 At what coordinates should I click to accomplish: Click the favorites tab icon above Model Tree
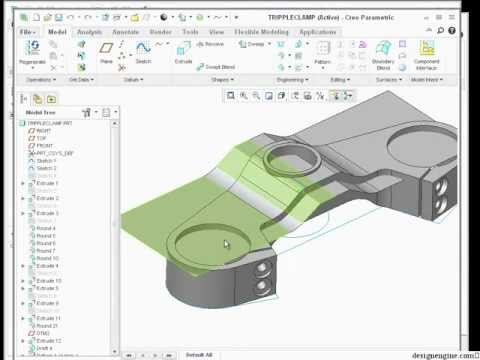click(x=51, y=99)
